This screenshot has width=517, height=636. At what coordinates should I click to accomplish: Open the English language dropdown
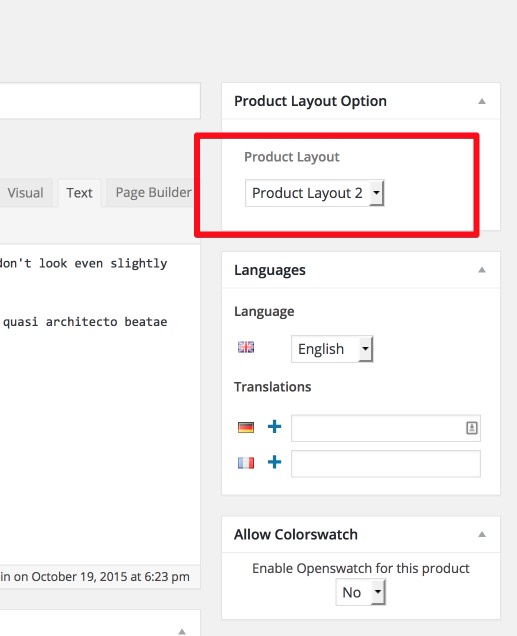tap(332, 349)
